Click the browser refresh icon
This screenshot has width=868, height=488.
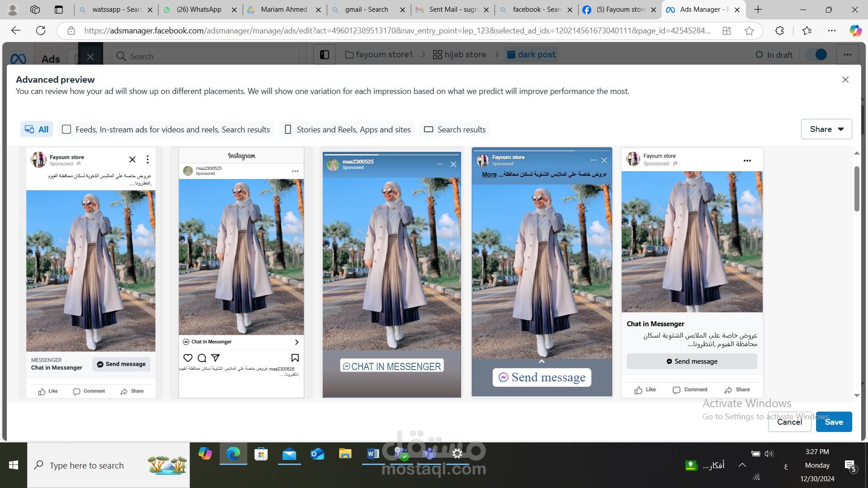click(41, 30)
